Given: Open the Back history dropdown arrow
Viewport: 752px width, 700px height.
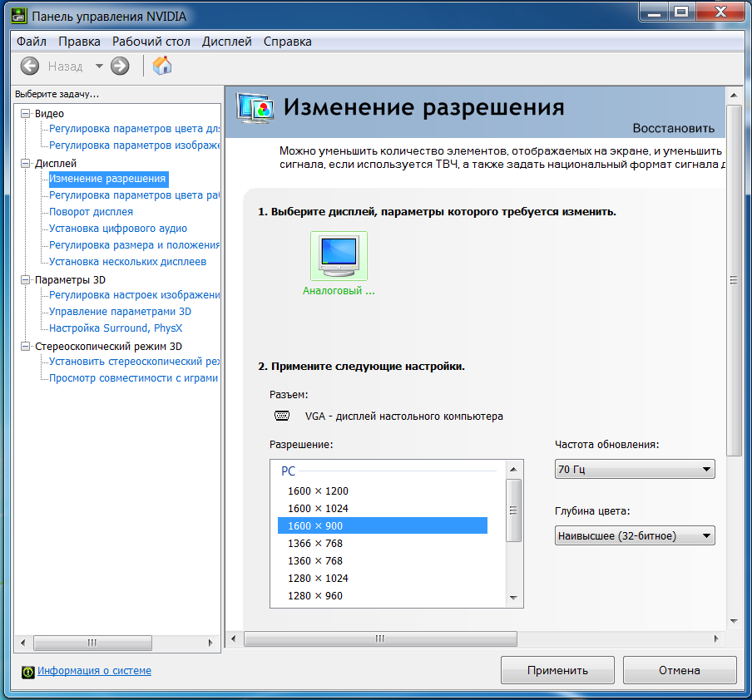Looking at the screenshot, I should point(99,67).
